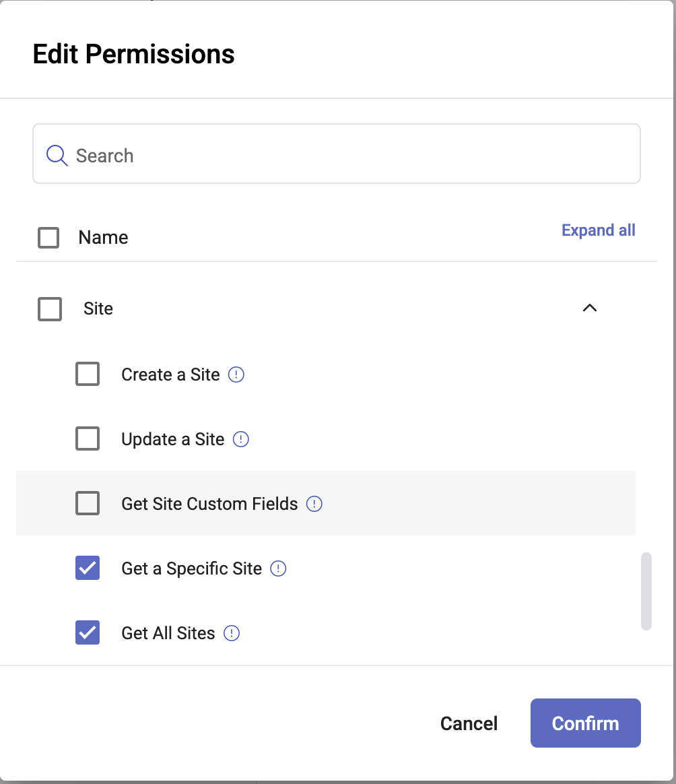The image size is (676, 784).
Task: Click the permissions list vertical scrollbar
Action: pyautogui.click(x=646, y=591)
